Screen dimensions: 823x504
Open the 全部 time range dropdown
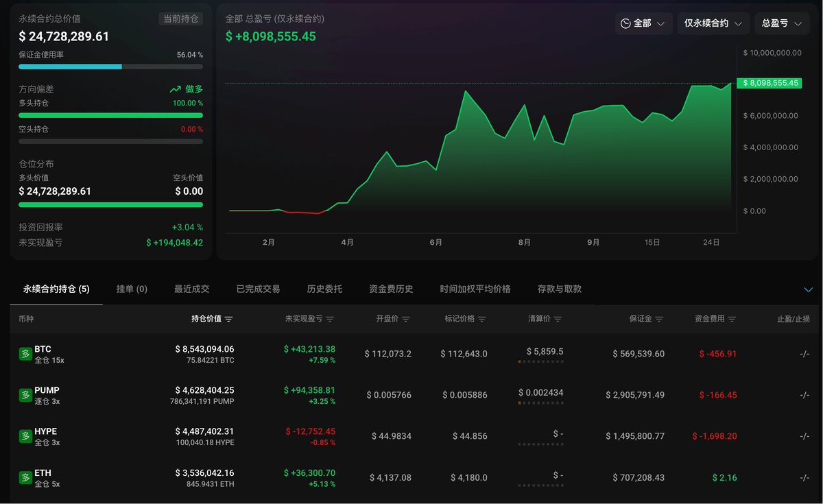(x=643, y=23)
